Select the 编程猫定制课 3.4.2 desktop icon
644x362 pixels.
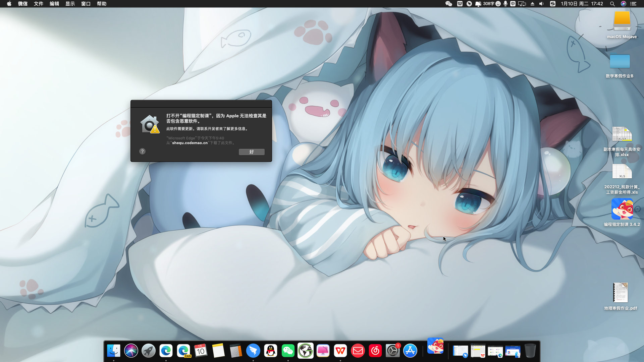tap(622, 213)
